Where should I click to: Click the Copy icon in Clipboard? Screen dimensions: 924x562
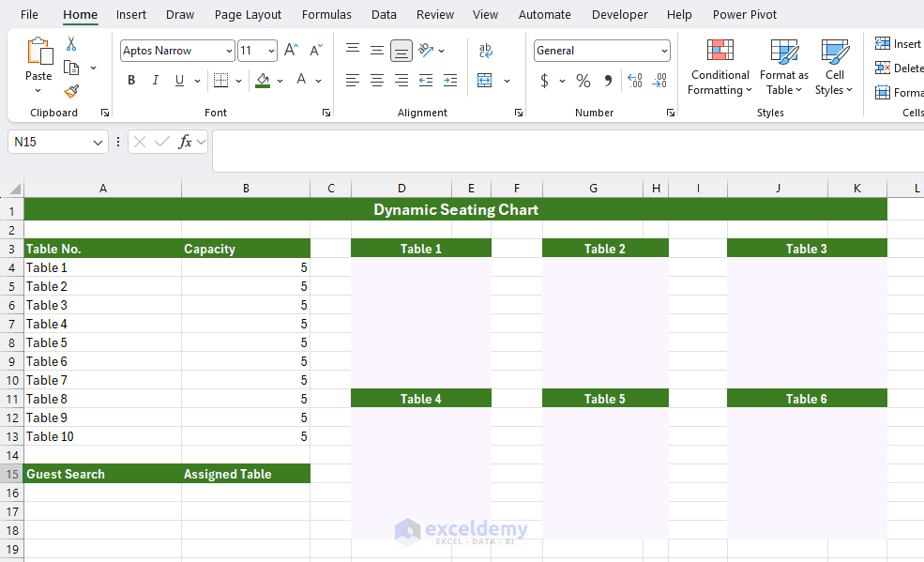(x=71, y=68)
